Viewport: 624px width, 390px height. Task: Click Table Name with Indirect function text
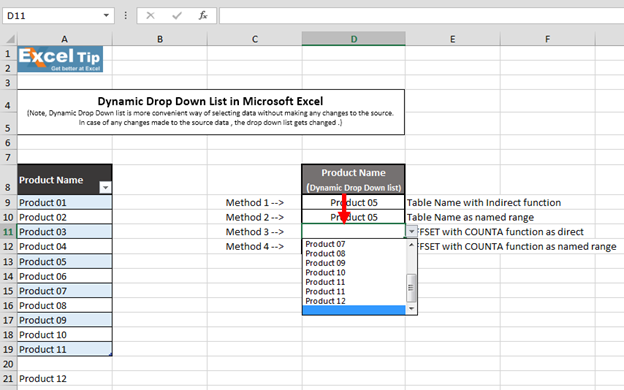(484, 203)
